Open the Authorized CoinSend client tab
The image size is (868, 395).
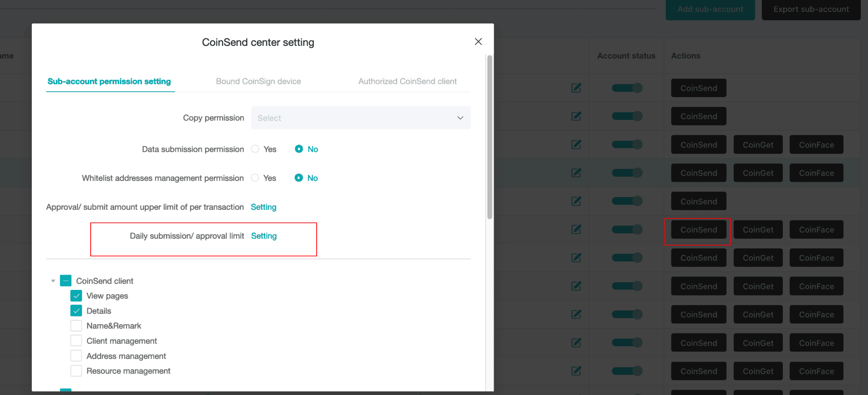pyautogui.click(x=407, y=81)
